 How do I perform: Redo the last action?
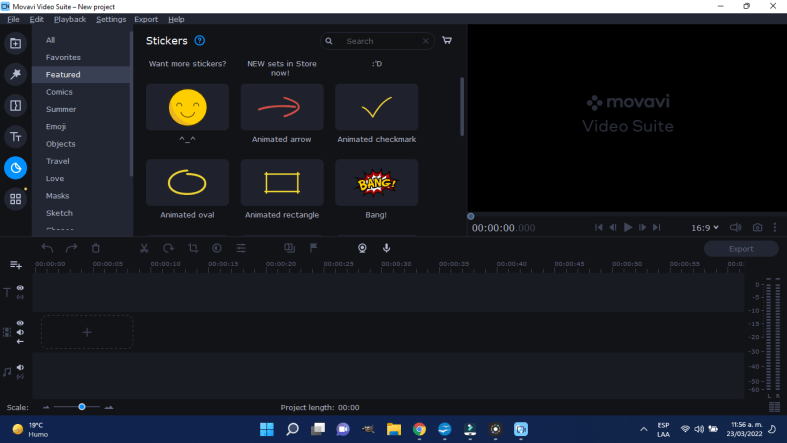pos(71,248)
